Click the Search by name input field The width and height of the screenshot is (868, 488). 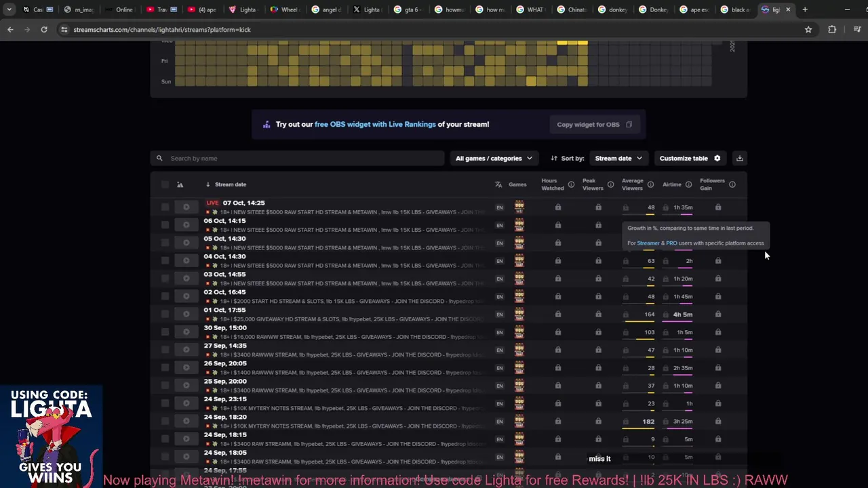[297, 158]
